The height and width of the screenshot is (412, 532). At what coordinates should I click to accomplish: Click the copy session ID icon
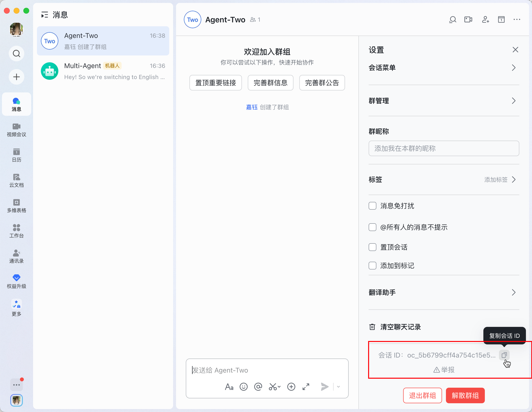(x=504, y=355)
